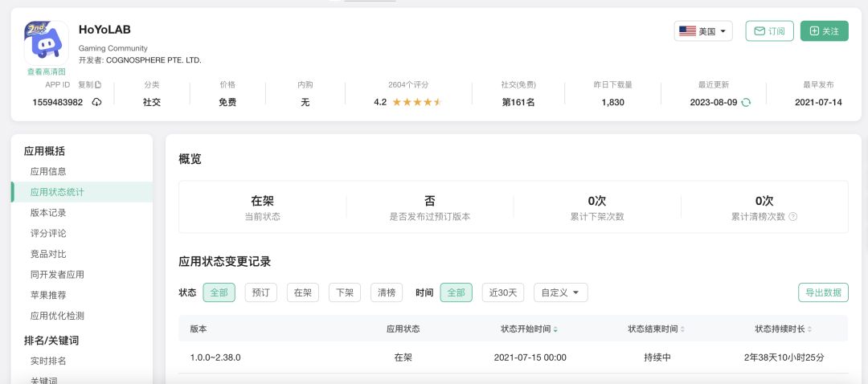
Task: Click the HoYoLAB app icon
Action: (x=46, y=43)
